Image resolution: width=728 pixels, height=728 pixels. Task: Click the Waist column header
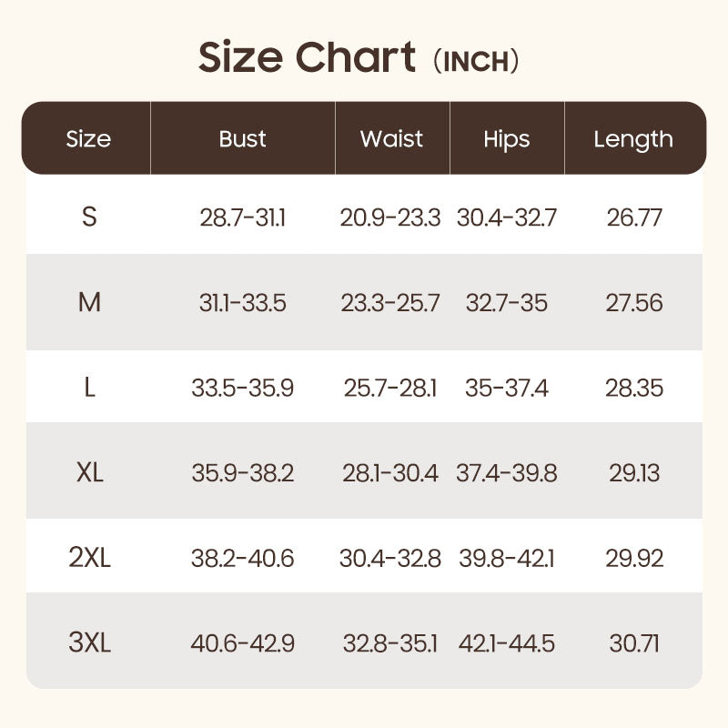point(391,139)
